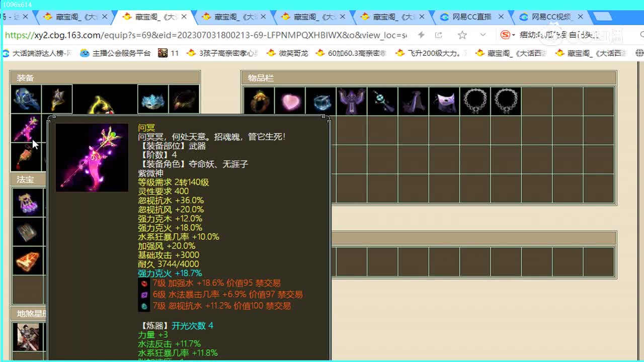Click 等级需求 2转140级 line
644x362 pixels.
173,183
